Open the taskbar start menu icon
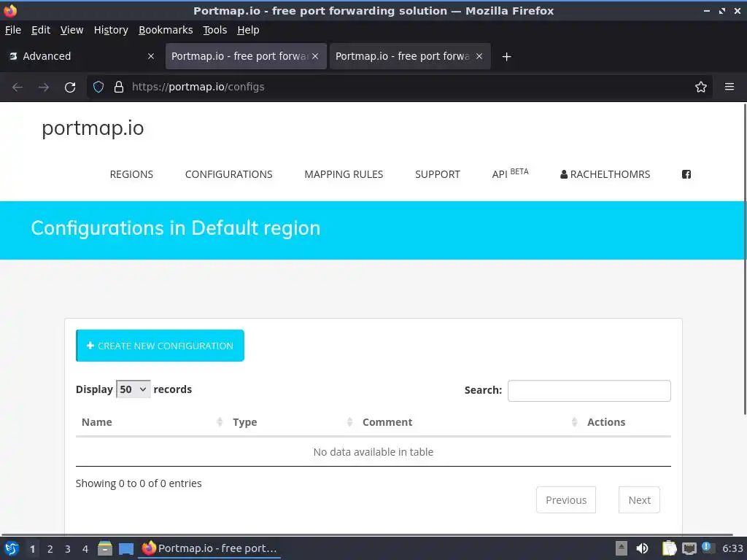747x560 pixels. click(x=12, y=548)
